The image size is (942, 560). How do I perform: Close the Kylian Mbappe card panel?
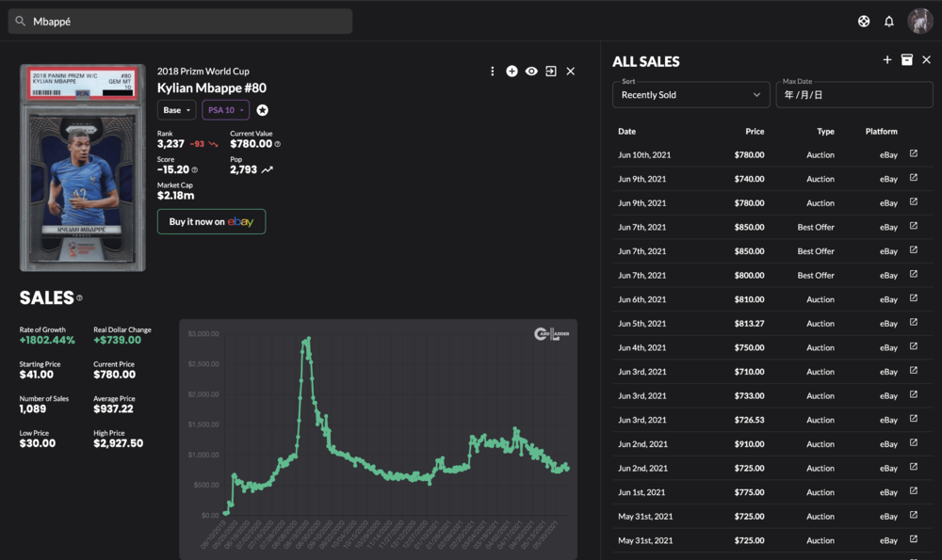pyautogui.click(x=570, y=72)
